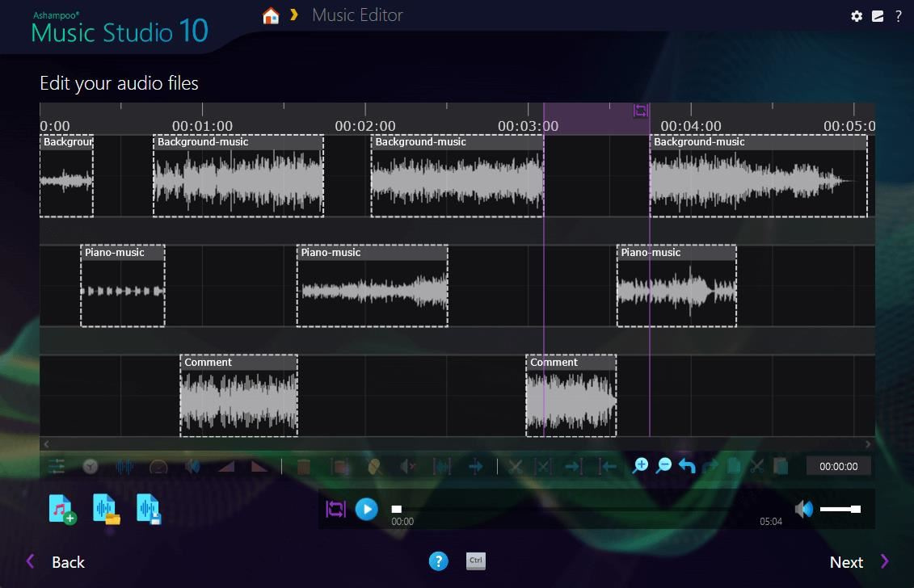Click the Home icon in breadcrumb
The width and height of the screenshot is (914, 588).
pos(271,15)
